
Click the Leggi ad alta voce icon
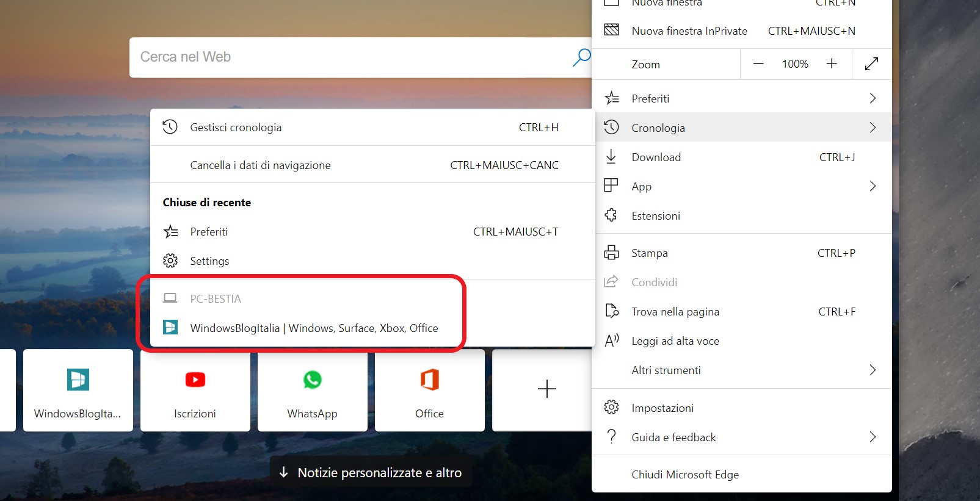[x=611, y=341]
